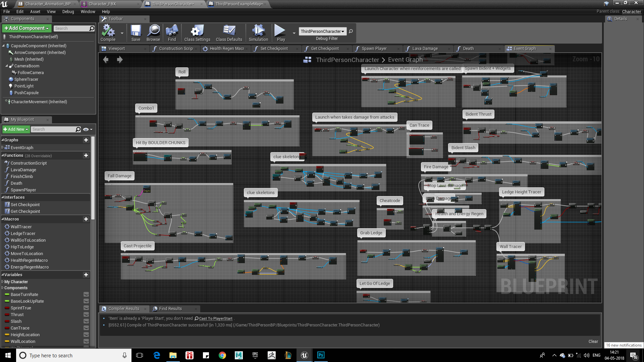Open Class Settings

[197, 33]
